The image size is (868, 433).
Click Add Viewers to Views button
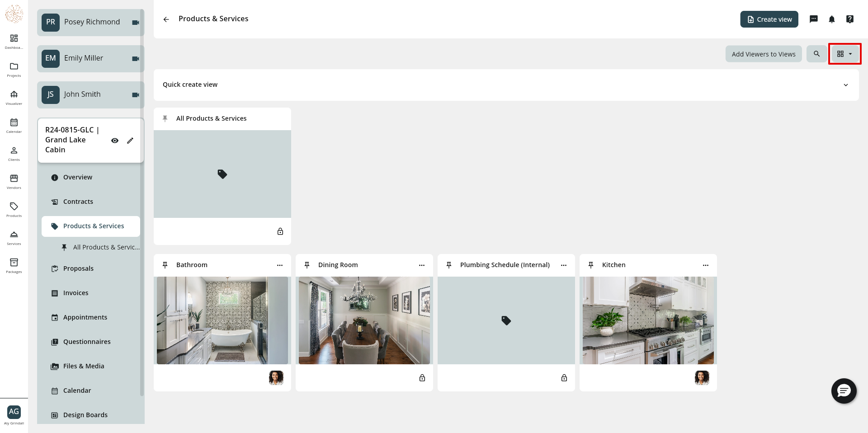764,54
